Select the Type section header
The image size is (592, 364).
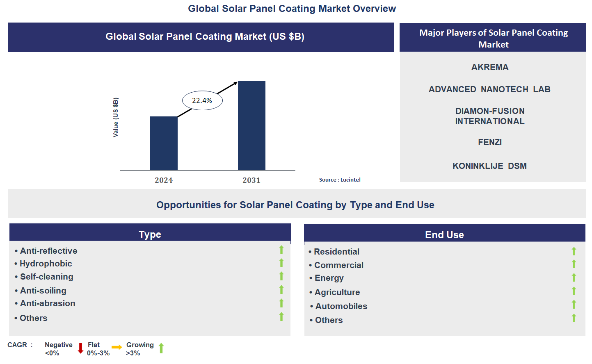[150, 234]
